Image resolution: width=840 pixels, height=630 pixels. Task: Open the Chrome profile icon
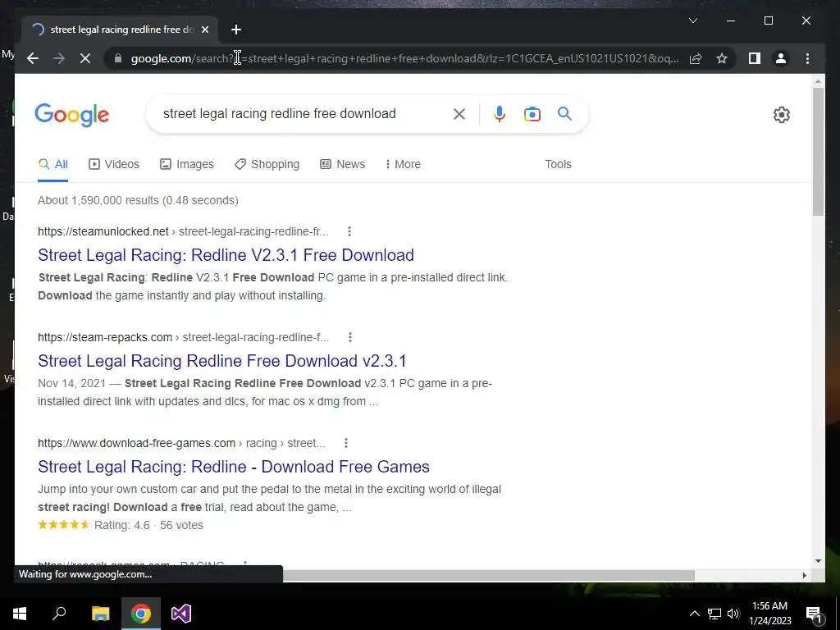point(781,58)
